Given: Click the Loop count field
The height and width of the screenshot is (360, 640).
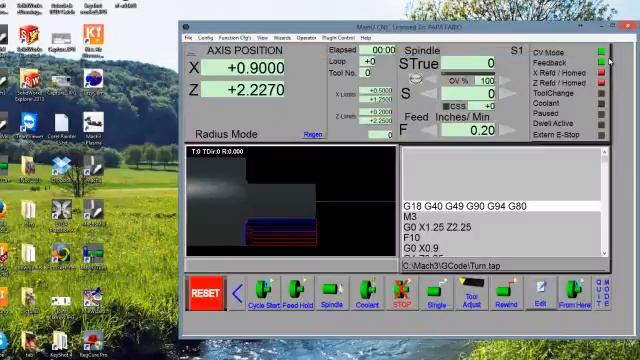Looking at the screenshot, I should coord(367,61).
